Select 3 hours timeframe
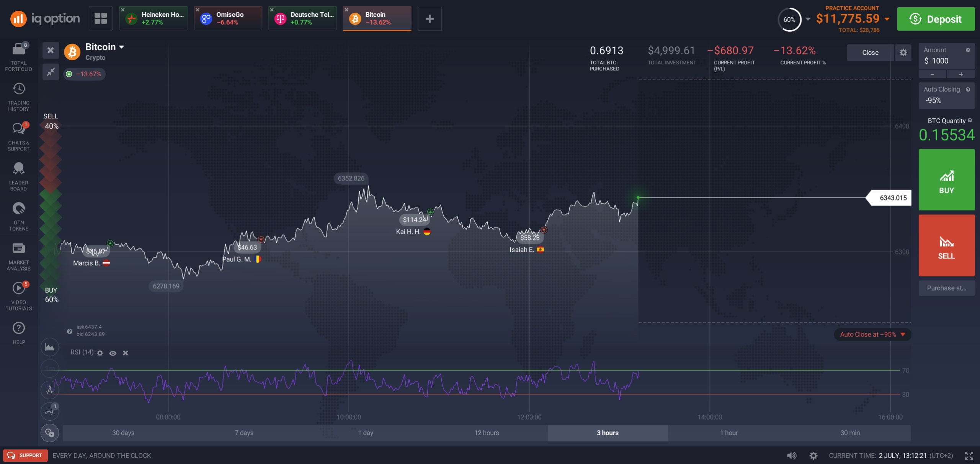Image resolution: width=980 pixels, height=464 pixels. pos(608,433)
